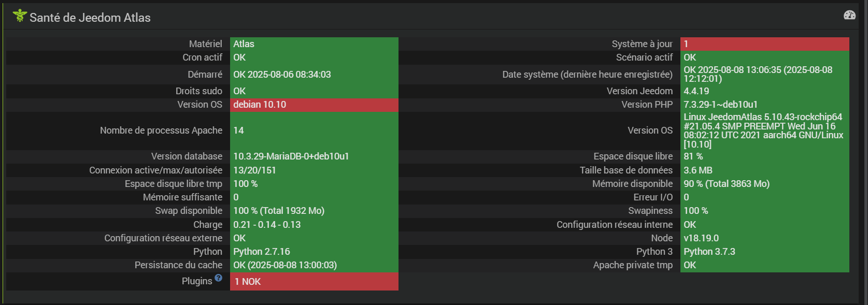The image size is (868, 305).
Task: Select "OK (2025-08-08 13:00:03)" cache value
Action: (285, 265)
